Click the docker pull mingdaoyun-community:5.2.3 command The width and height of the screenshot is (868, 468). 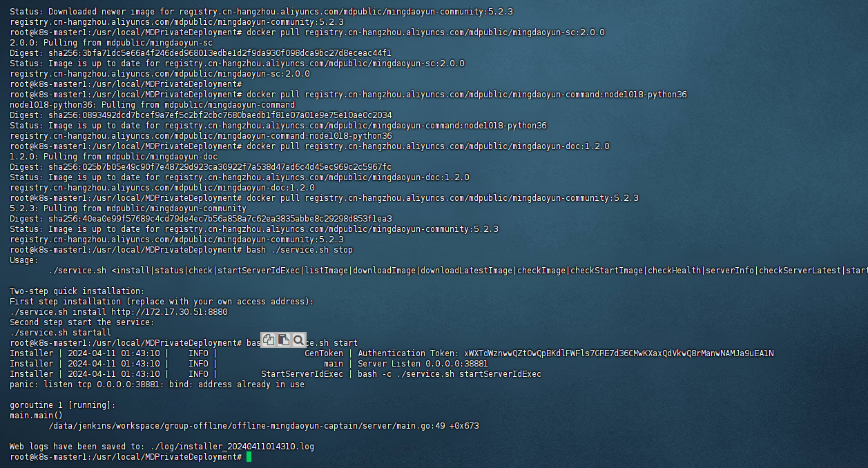click(443, 198)
